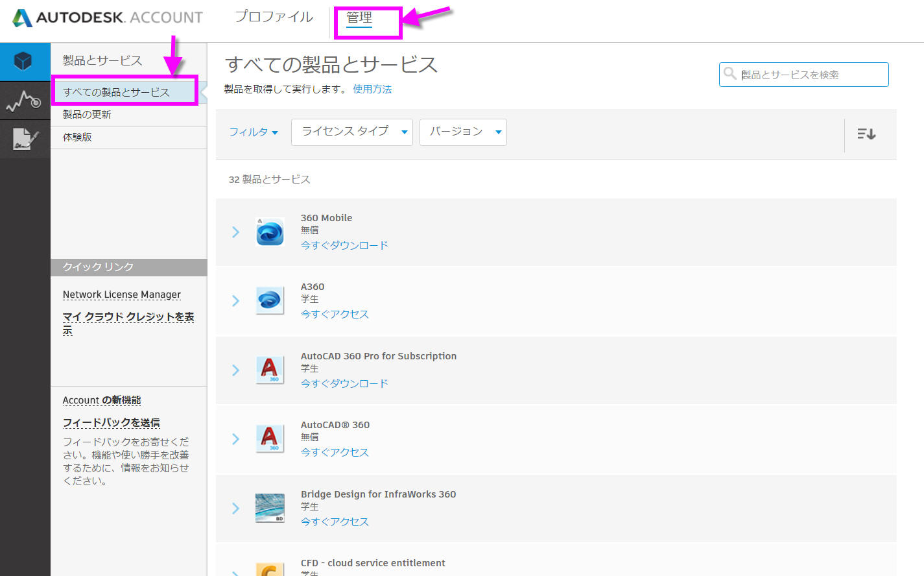
Task: Expand the 360 Mobile row
Action: point(235,232)
